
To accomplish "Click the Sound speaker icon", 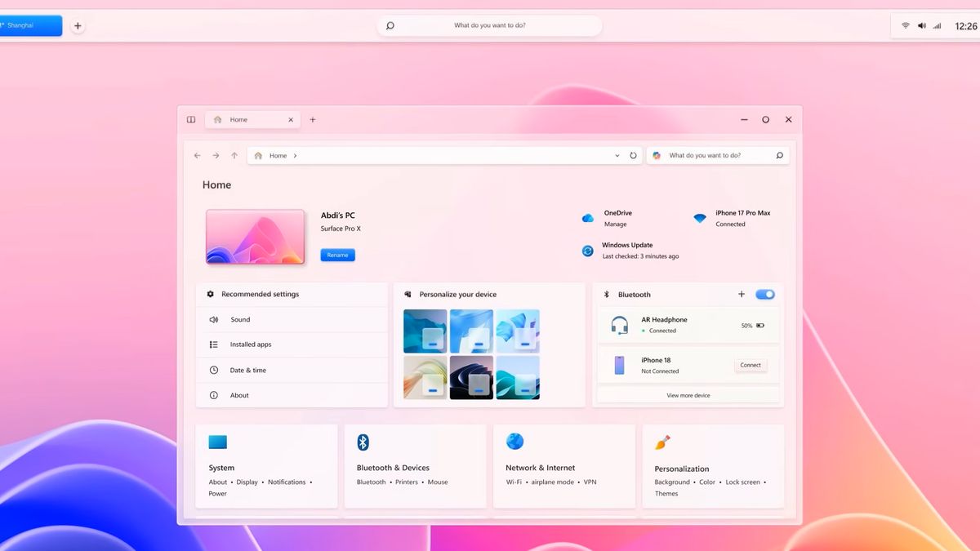I will (214, 320).
